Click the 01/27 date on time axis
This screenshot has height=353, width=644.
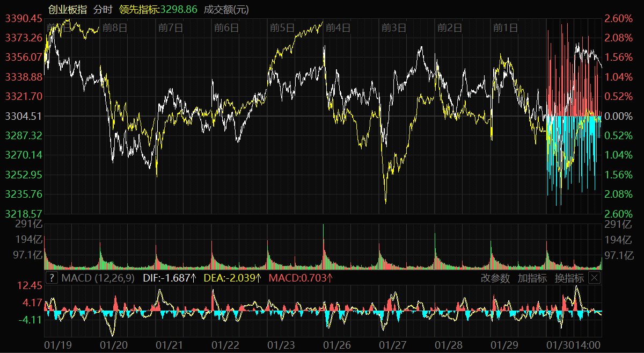tap(393, 344)
